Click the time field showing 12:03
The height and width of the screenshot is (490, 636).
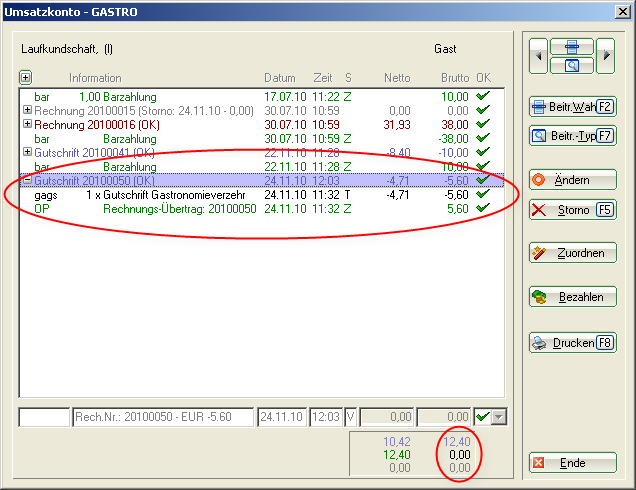coord(326,417)
